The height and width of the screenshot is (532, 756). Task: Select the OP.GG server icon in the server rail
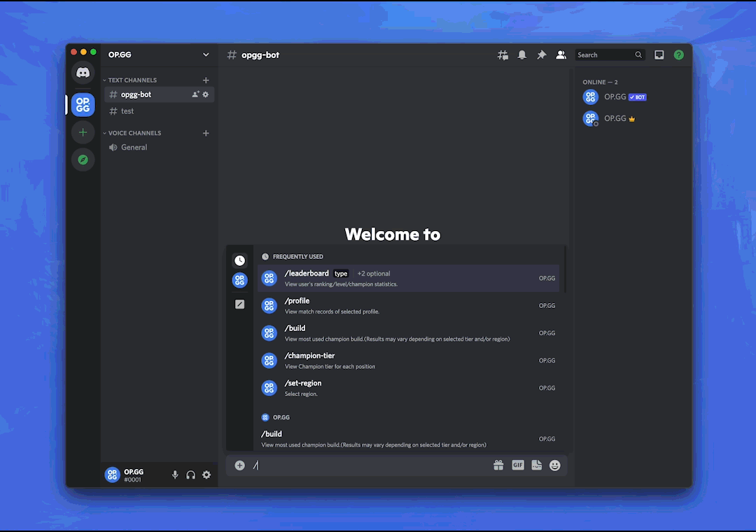tap(83, 105)
